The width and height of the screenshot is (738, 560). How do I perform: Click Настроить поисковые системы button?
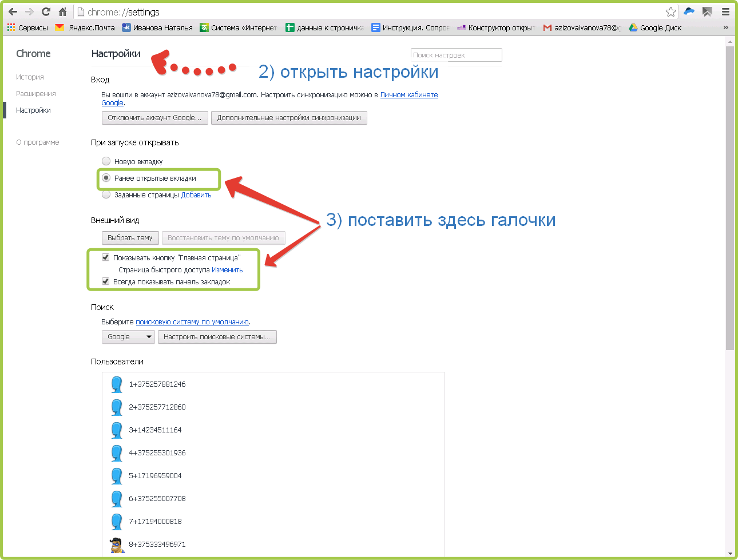[x=217, y=337]
